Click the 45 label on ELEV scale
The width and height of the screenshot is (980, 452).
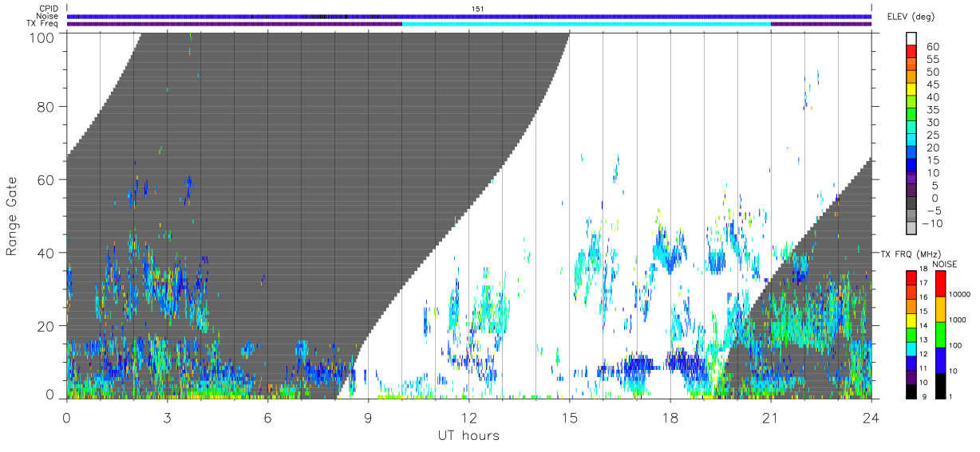[x=931, y=85]
